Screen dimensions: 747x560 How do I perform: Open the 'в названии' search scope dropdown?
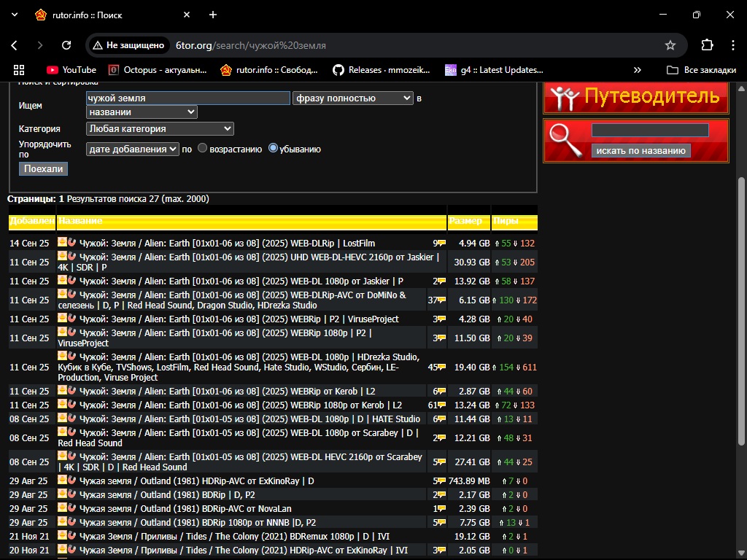click(142, 112)
